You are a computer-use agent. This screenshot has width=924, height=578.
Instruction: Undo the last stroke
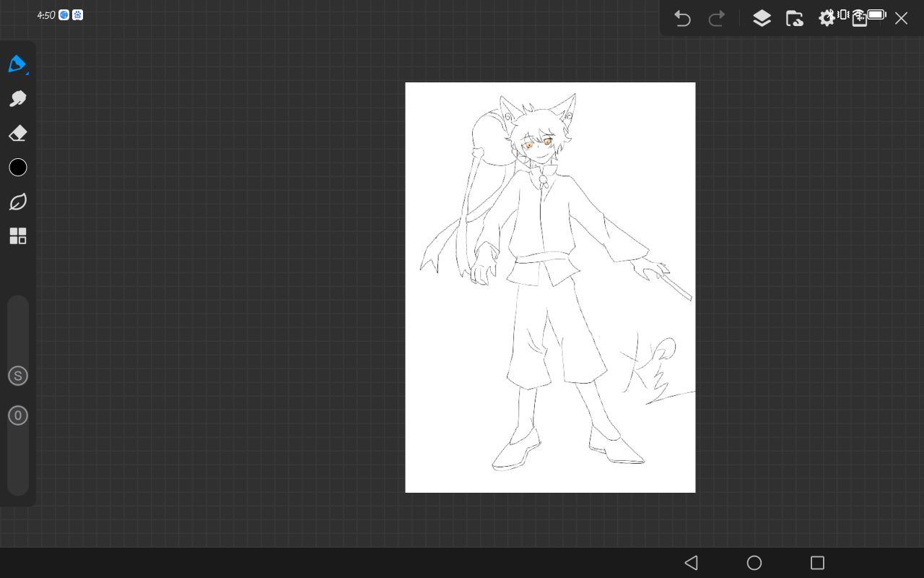pyautogui.click(x=682, y=19)
